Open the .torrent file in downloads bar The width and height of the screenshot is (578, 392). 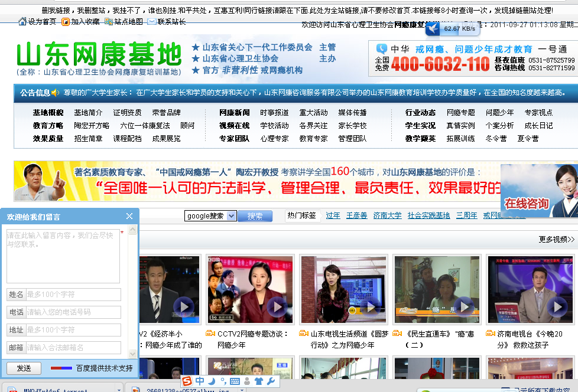click(56, 390)
